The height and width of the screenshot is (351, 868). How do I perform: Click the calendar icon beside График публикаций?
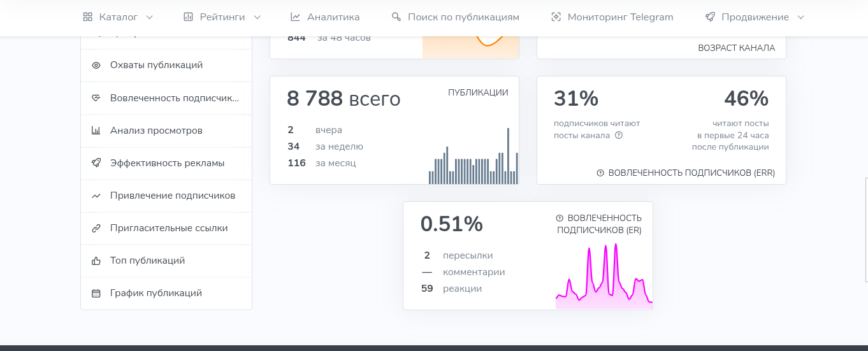(x=96, y=293)
